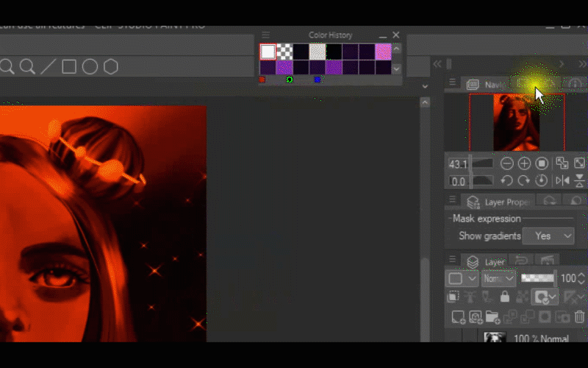Click the zoom out button in Navigator
588x368 pixels.
click(x=507, y=163)
